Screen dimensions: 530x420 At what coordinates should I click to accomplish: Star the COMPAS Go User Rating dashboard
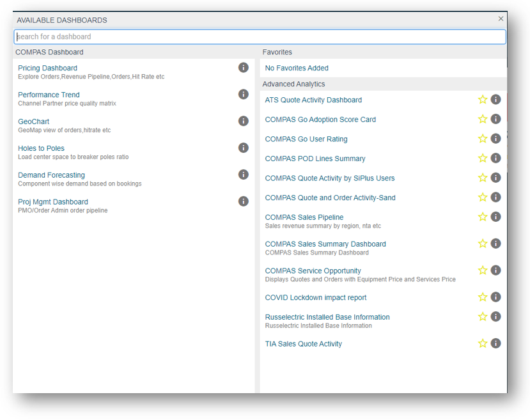tap(483, 139)
